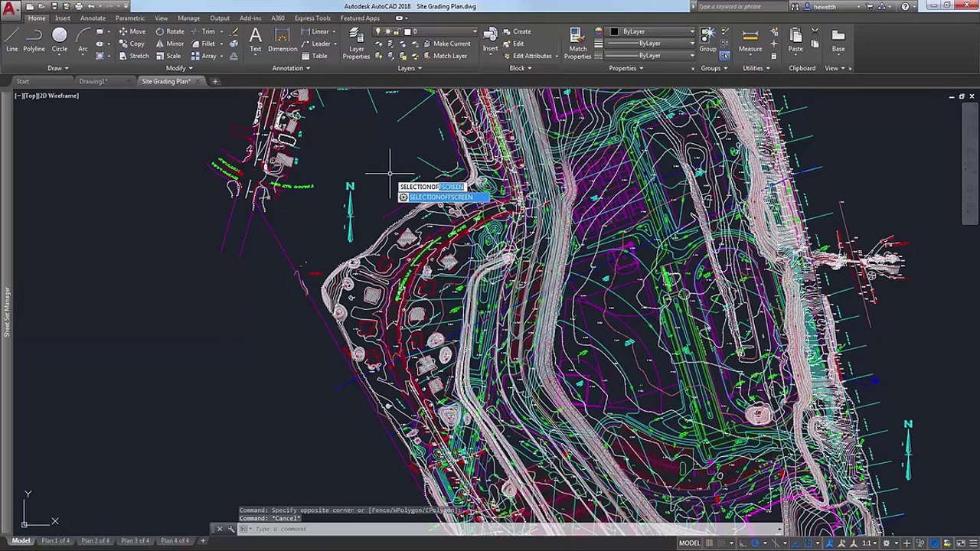Switch to the Annotate ribbon tab
The image size is (980, 551).
93,18
